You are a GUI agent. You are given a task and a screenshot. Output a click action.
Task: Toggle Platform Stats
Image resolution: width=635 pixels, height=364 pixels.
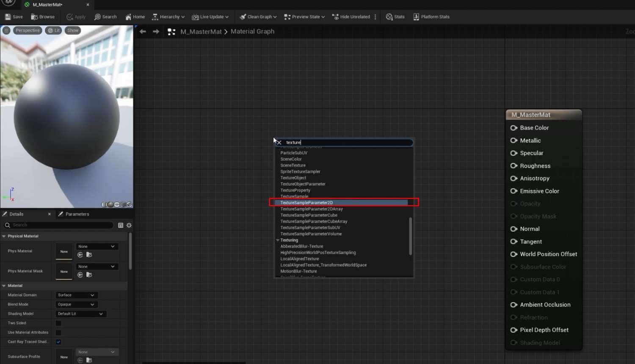tap(431, 17)
